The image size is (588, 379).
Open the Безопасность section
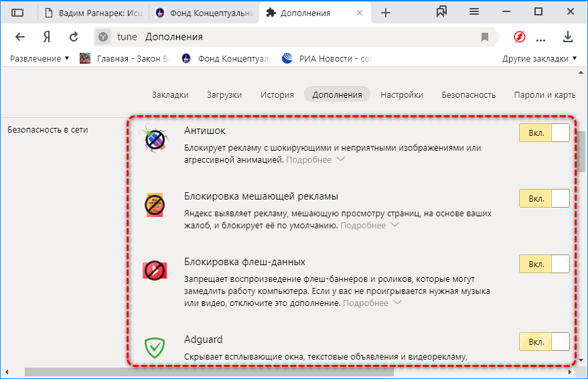468,95
